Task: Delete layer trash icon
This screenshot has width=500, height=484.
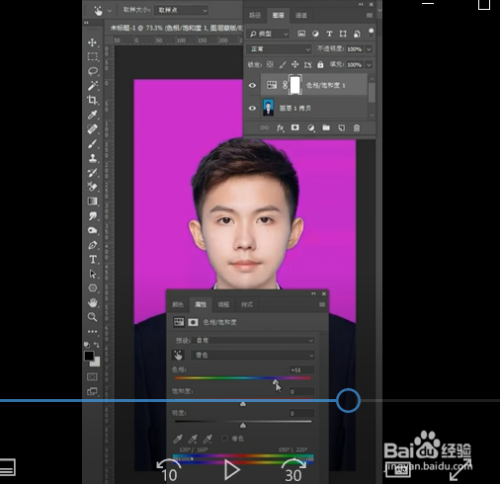Action: click(x=356, y=128)
